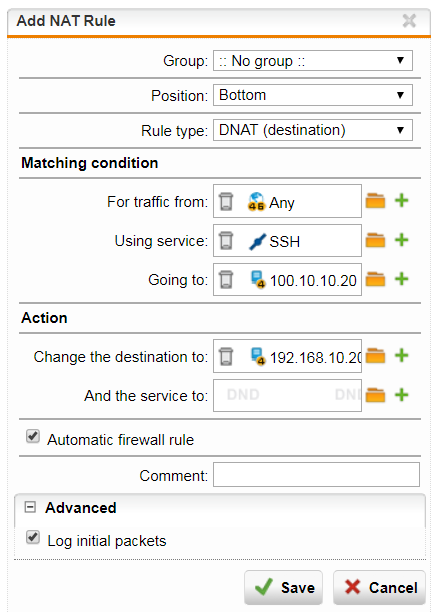
Task: Add new destination host with plus icon
Action: click(x=401, y=279)
